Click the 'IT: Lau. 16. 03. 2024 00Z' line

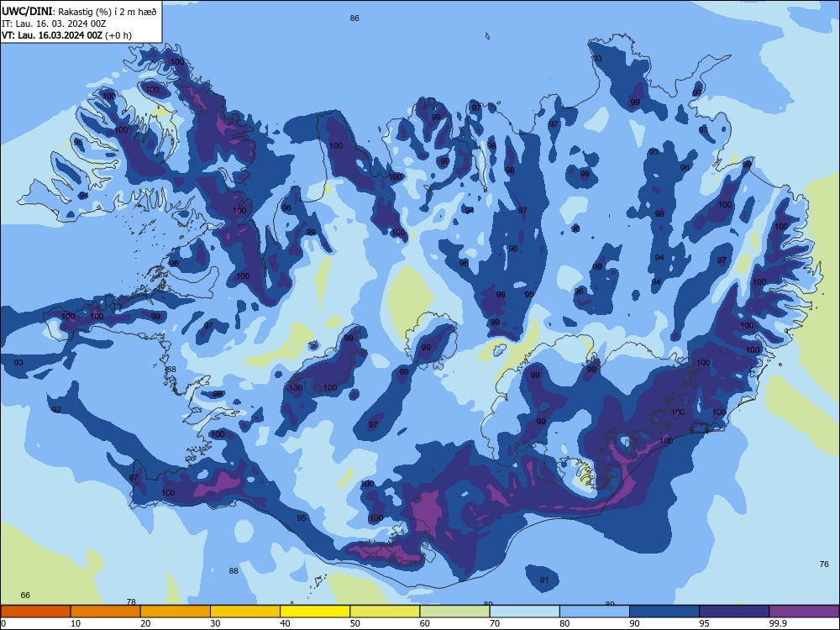[54, 24]
